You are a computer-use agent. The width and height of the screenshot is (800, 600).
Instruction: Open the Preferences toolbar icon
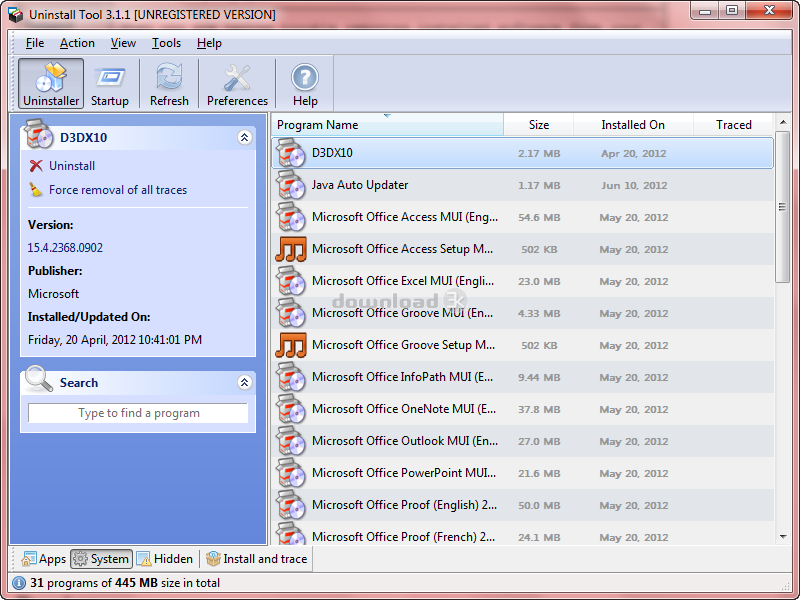pos(237,77)
